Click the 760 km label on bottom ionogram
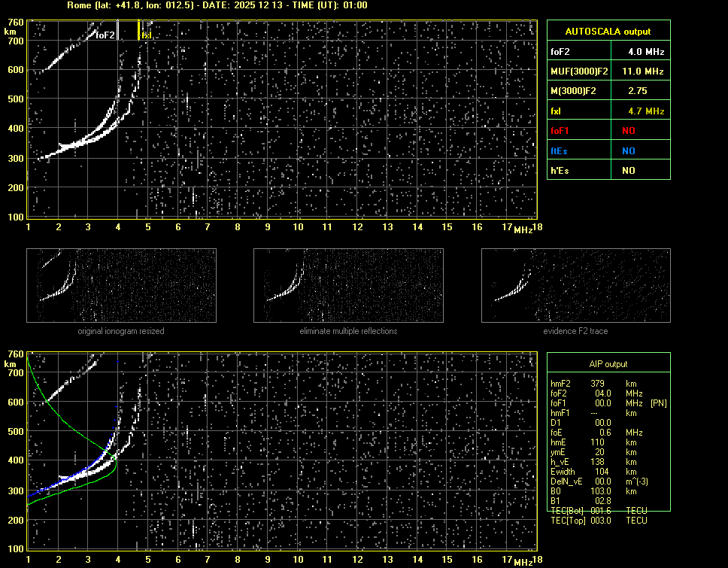The height and width of the screenshot is (568, 728). [14, 354]
